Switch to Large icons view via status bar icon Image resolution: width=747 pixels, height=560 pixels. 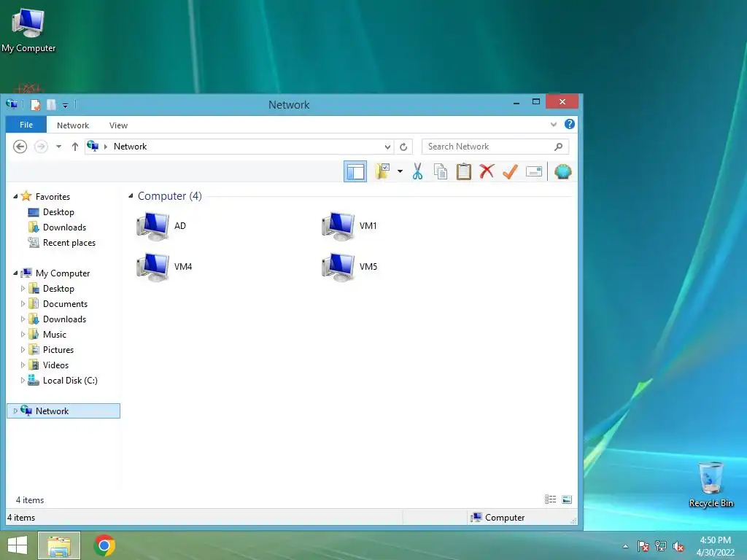tap(566, 499)
